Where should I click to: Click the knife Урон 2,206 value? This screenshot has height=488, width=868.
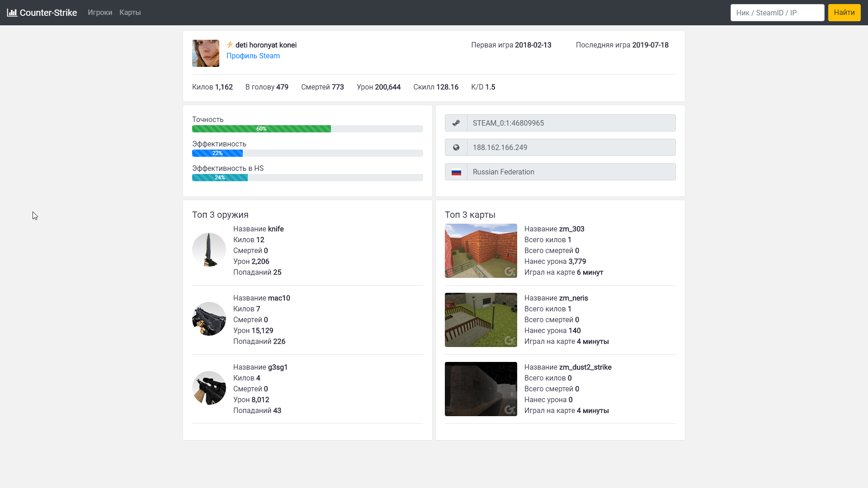(251, 262)
